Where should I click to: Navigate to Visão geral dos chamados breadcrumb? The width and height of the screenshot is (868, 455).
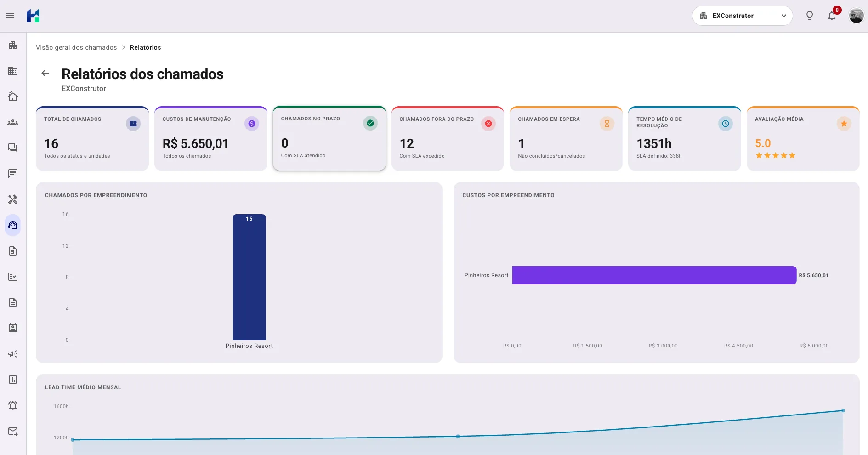point(76,47)
